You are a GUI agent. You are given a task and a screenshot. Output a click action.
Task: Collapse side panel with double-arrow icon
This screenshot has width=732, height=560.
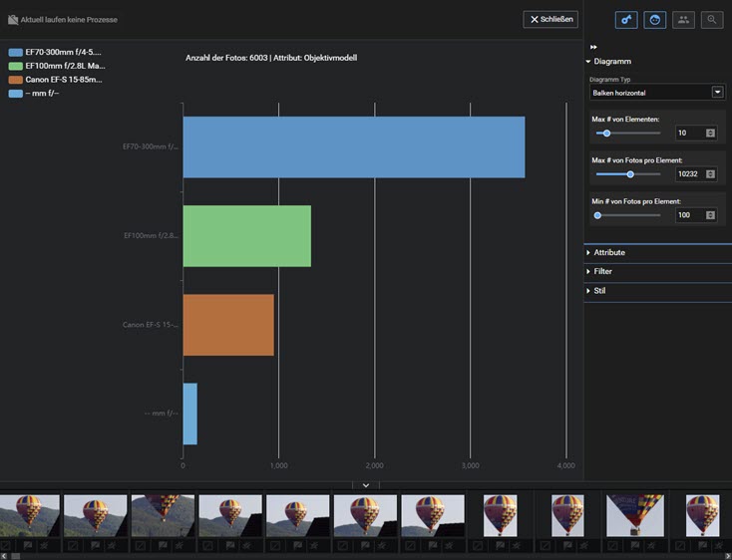point(593,47)
